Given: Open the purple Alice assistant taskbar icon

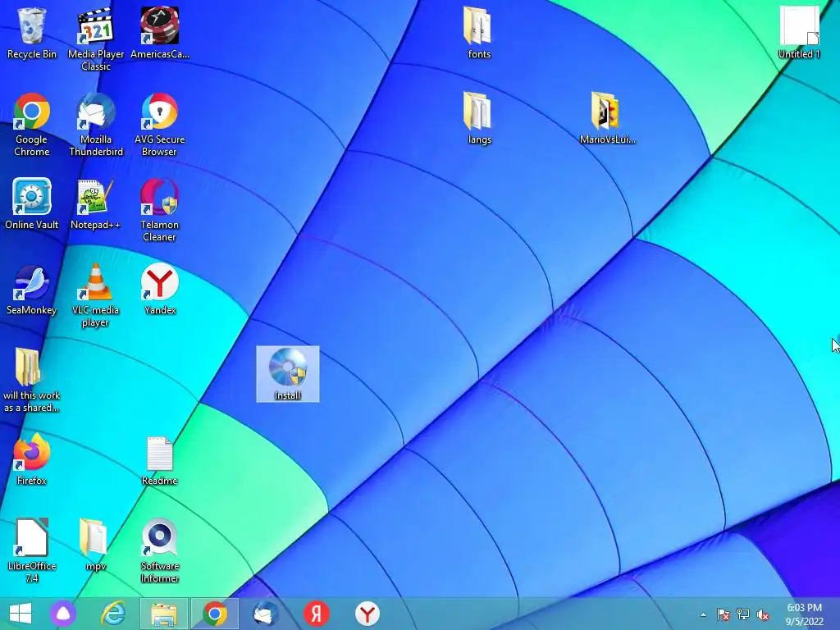Looking at the screenshot, I should pyautogui.click(x=63, y=614).
